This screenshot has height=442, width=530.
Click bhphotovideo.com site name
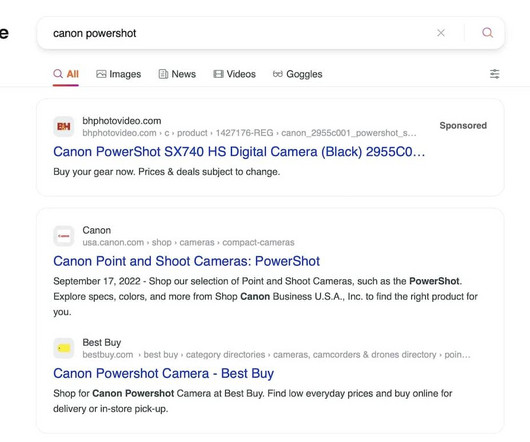[x=122, y=121]
